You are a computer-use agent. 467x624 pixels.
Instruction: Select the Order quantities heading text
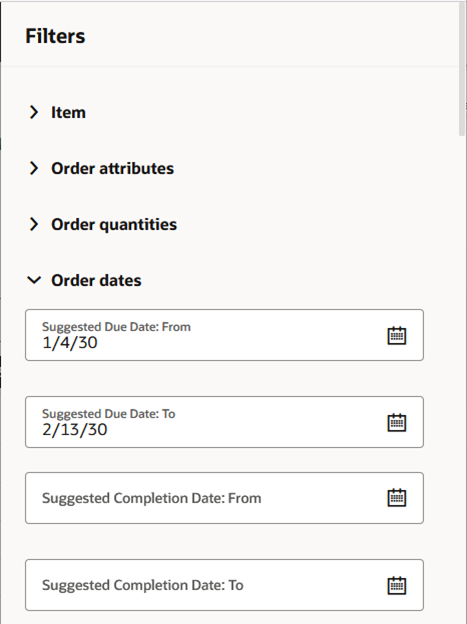pyautogui.click(x=114, y=224)
